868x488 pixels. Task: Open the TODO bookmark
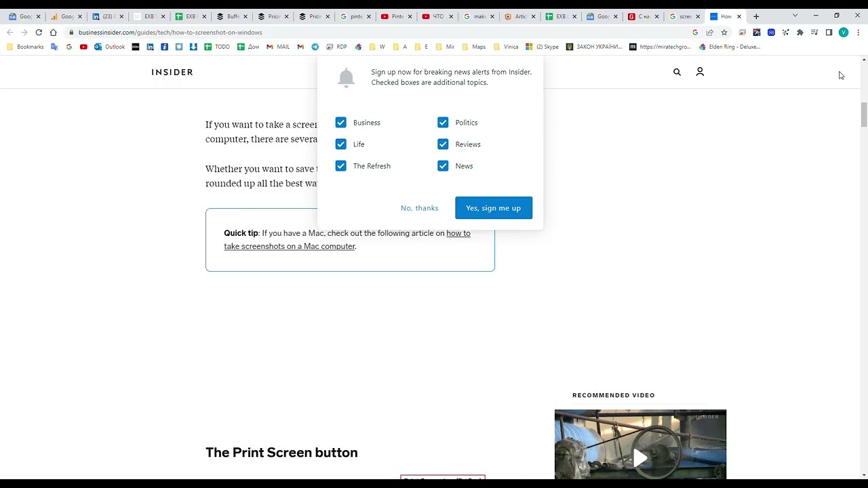pos(216,47)
